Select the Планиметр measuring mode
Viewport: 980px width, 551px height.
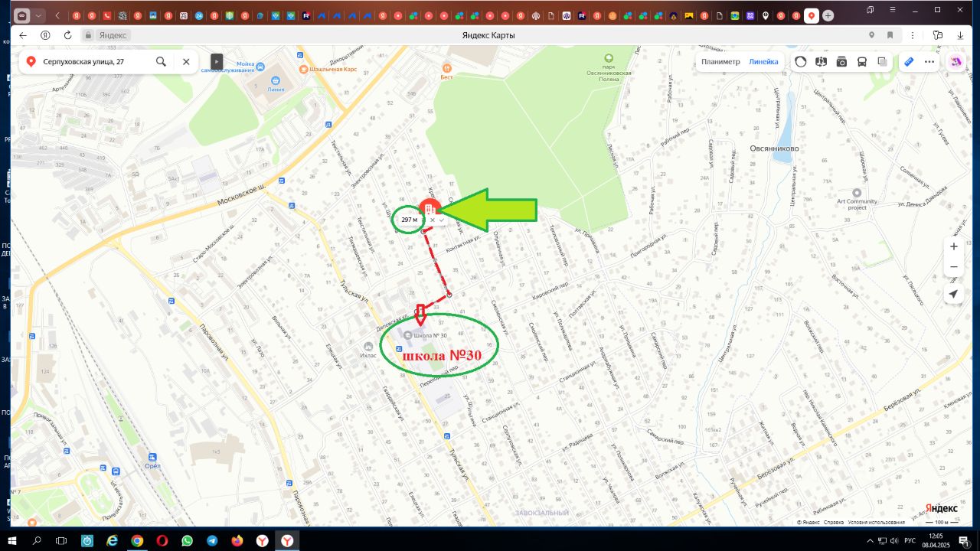720,62
